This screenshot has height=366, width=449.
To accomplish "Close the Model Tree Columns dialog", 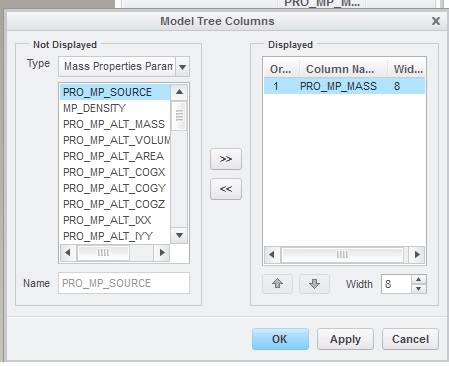I will click(x=436, y=21).
